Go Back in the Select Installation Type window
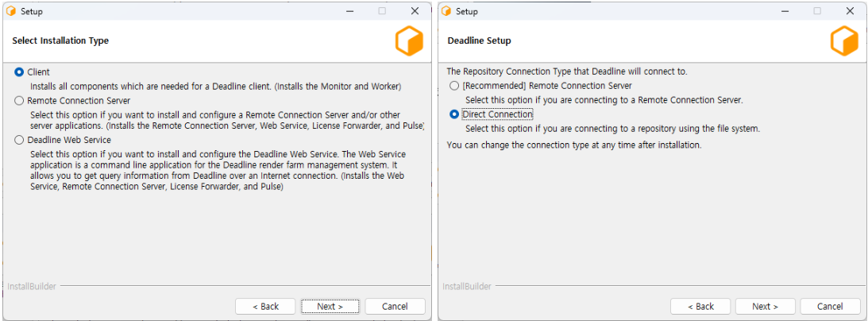868x321 pixels. click(x=265, y=306)
